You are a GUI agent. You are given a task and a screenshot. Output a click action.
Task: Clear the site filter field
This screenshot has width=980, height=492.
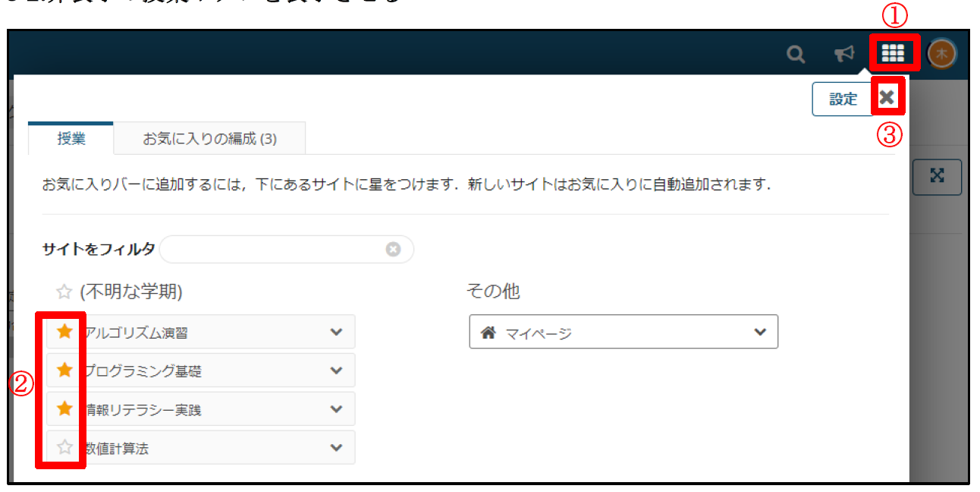[x=393, y=249]
